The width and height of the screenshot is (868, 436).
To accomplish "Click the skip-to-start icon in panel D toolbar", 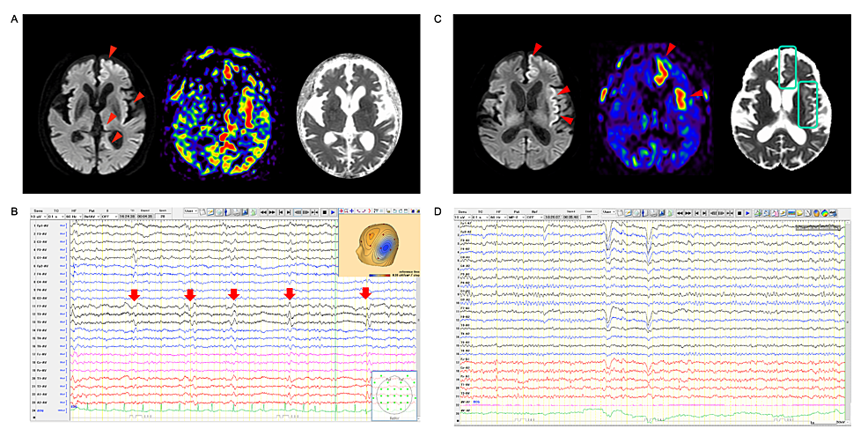I will tap(695, 212).
